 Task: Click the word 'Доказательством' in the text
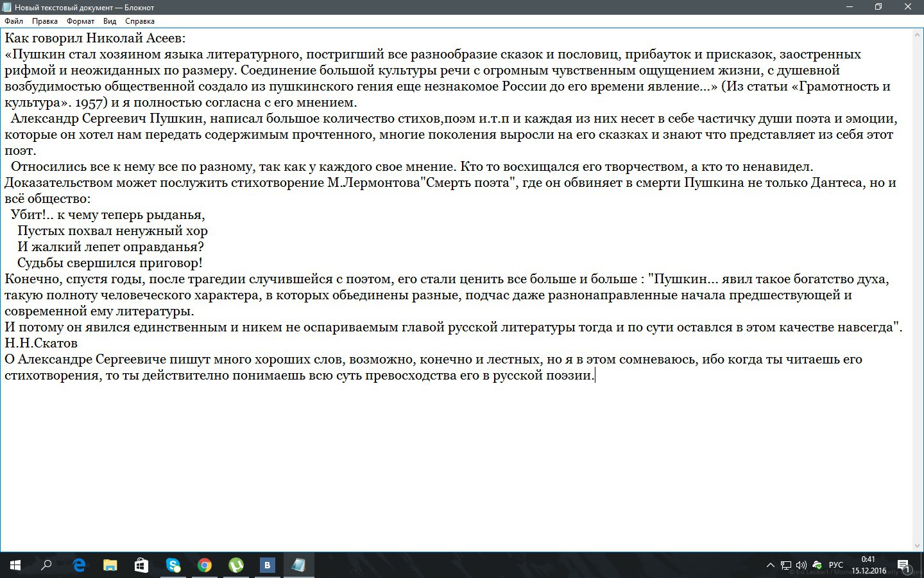click(x=58, y=182)
